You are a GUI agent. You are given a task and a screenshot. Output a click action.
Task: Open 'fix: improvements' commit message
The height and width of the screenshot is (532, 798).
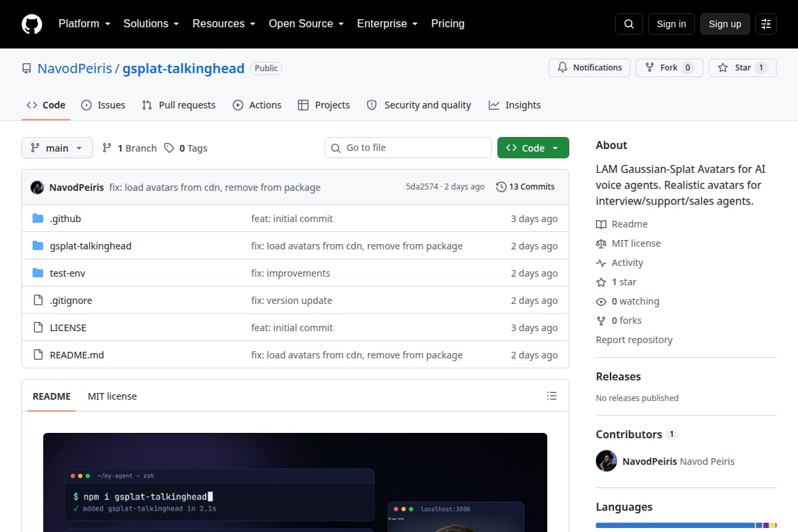point(291,273)
